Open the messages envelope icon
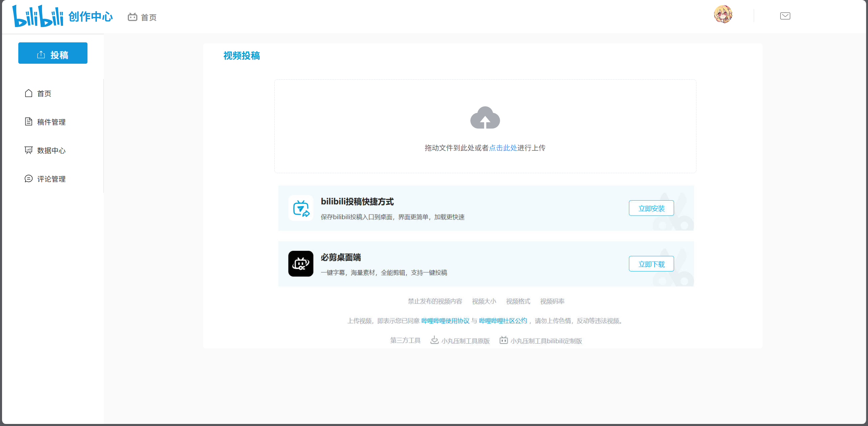The image size is (868, 426). click(x=785, y=16)
